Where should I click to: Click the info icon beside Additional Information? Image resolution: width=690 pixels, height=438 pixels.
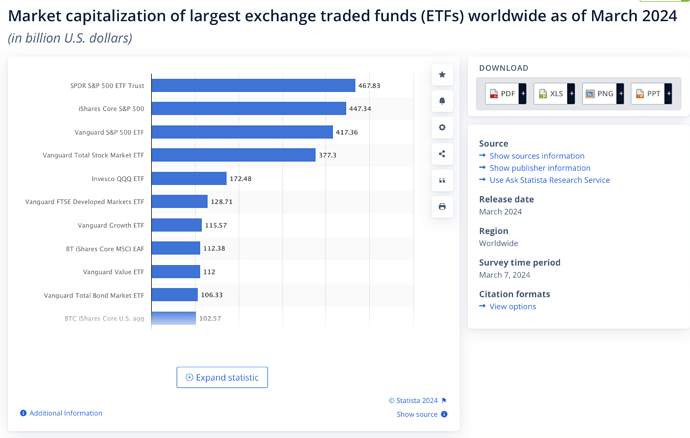point(23,413)
